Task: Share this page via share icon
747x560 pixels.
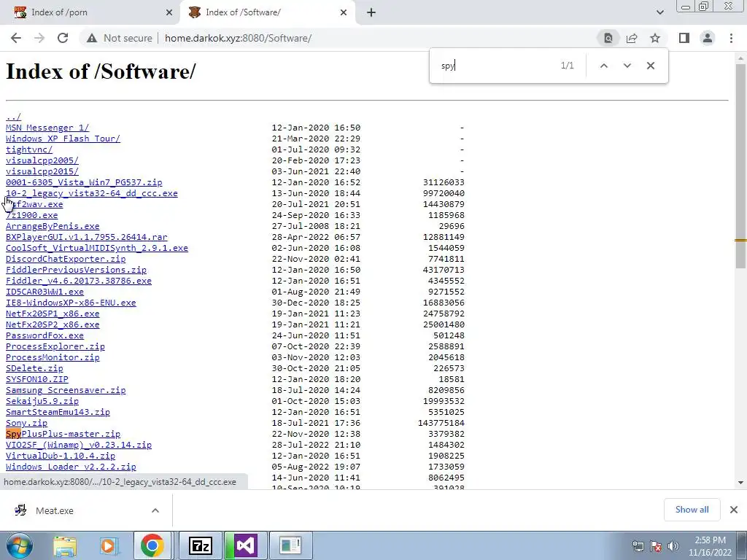Action: [632, 38]
